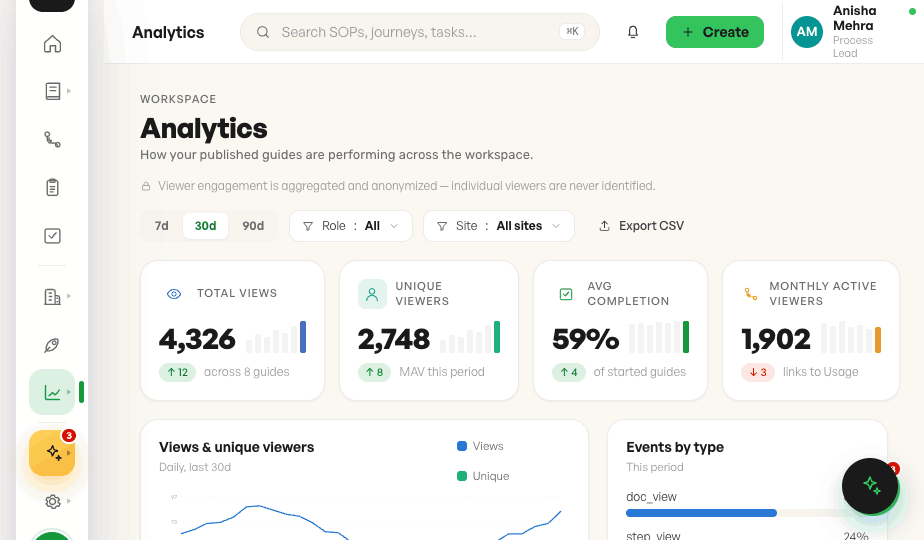The width and height of the screenshot is (924, 540).
Task: Click the AM user avatar
Action: 807,32
